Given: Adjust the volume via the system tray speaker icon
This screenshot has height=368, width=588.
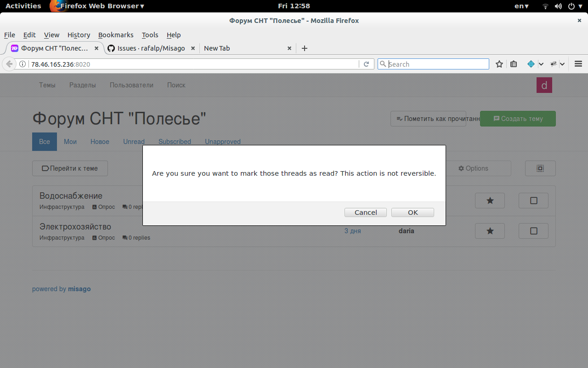Looking at the screenshot, I should point(558,6).
